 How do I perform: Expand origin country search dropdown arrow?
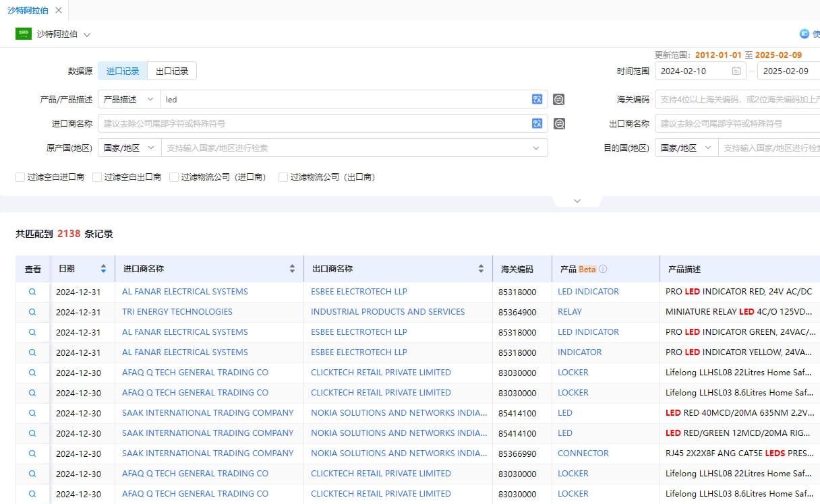[536, 148]
